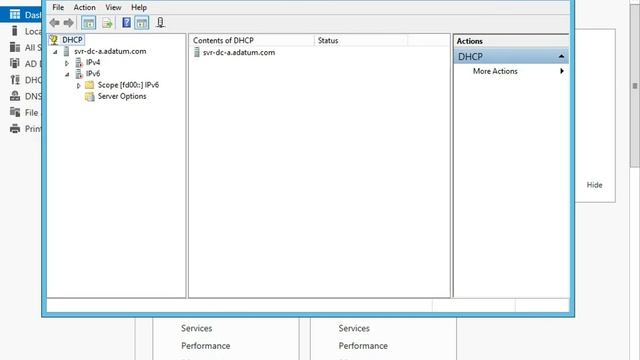Click File Services icon in Server Manager sidebar
640x360 pixels.
15,112
